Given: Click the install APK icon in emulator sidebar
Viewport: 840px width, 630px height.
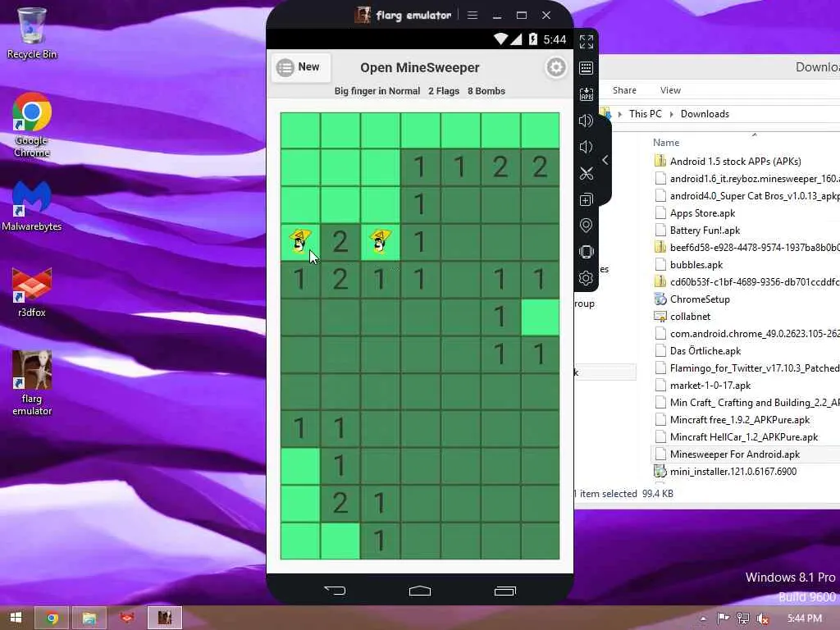Looking at the screenshot, I should tap(586, 94).
